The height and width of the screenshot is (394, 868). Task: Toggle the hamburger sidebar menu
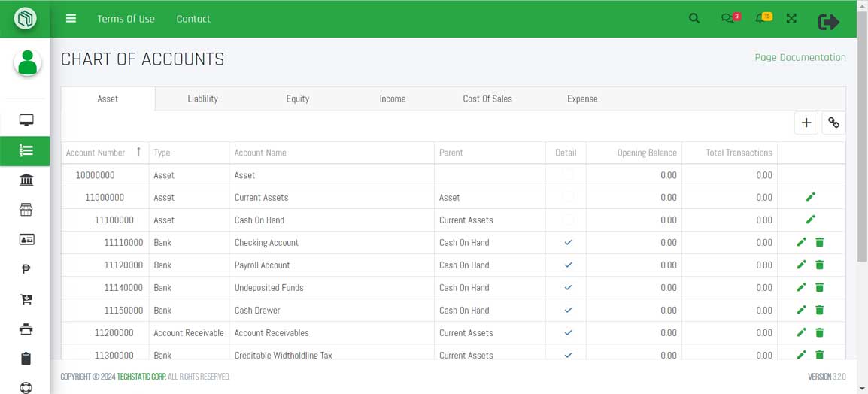pos(71,19)
